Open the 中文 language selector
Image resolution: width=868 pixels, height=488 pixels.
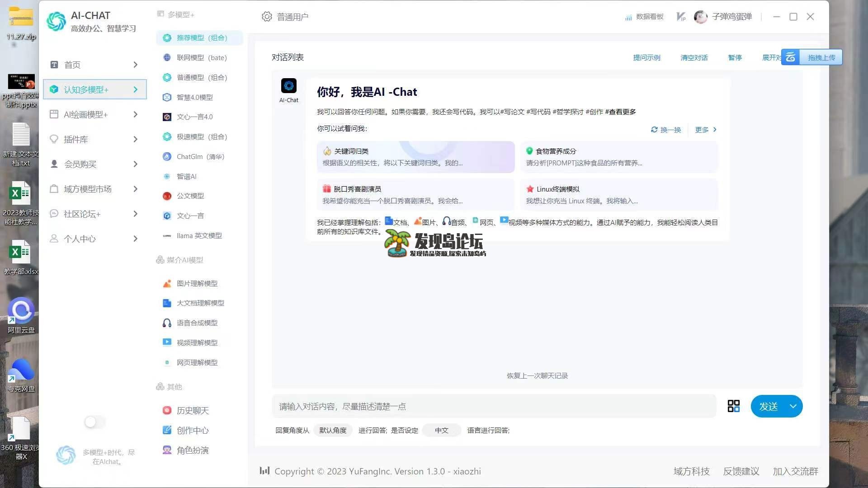(442, 430)
